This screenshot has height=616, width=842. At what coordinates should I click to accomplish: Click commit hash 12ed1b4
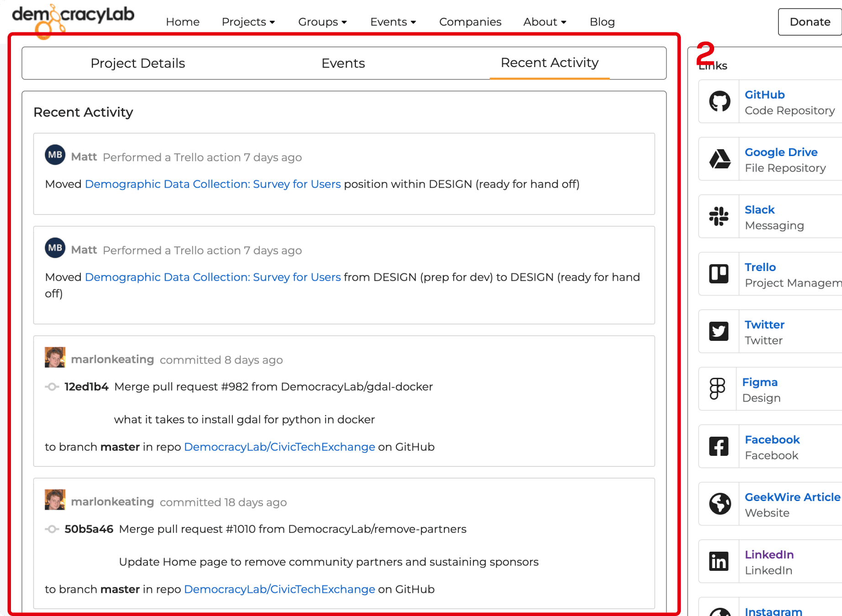pos(86,386)
